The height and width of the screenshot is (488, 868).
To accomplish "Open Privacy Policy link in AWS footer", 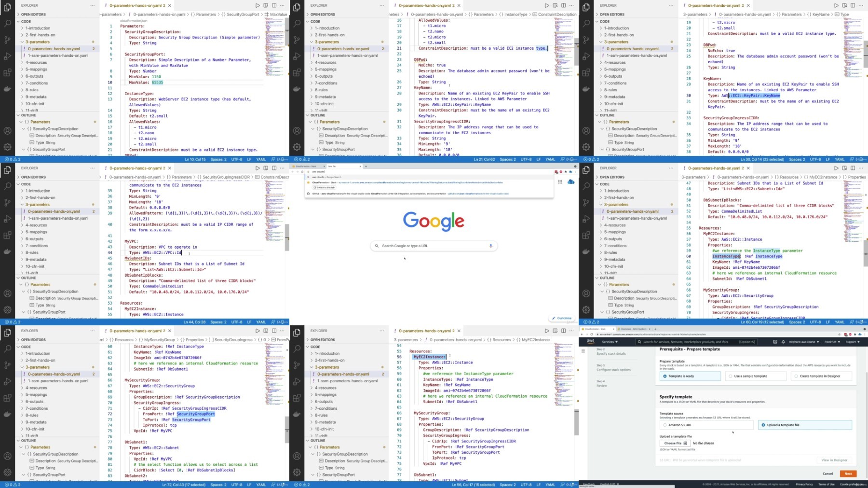I will pyautogui.click(x=804, y=484).
